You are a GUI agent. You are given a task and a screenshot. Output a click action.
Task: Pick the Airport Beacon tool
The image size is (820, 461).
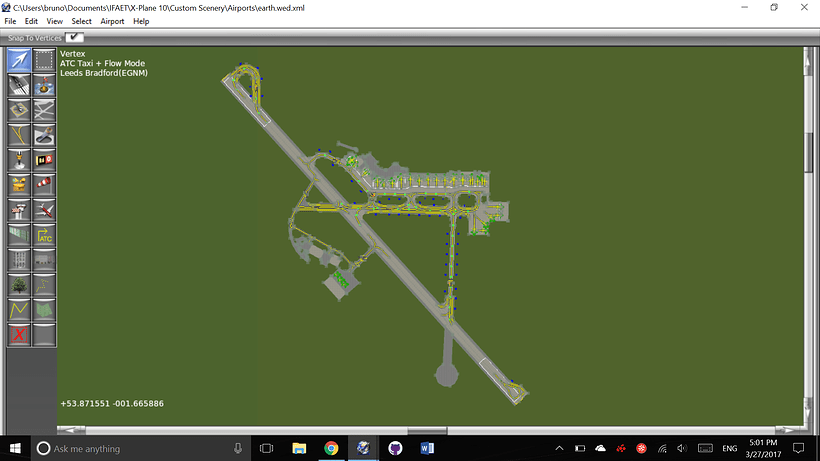pos(19,185)
